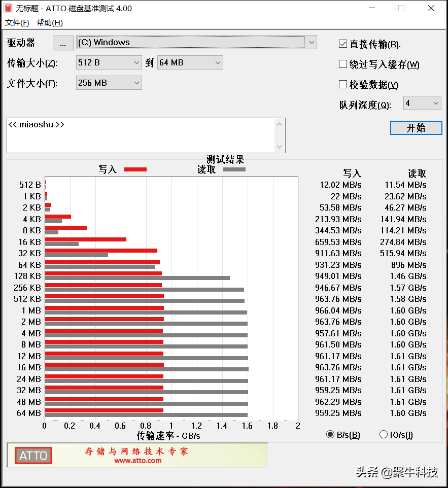Click the 515.94 MB/s read value
The height and width of the screenshot is (488, 448).
tap(403, 253)
